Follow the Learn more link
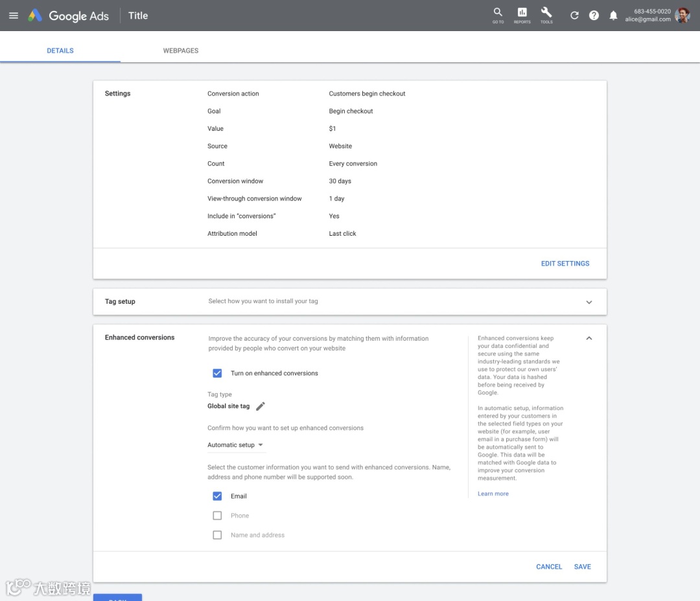Image resolution: width=700 pixels, height=601 pixels. pos(493,493)
